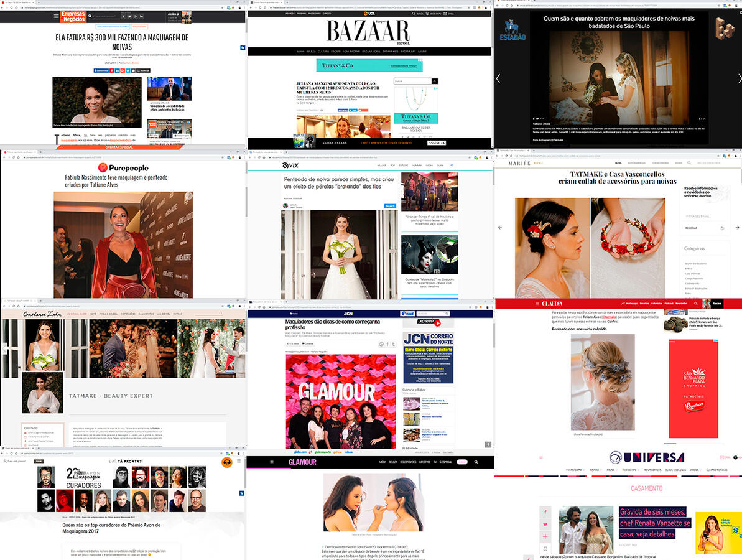Click the JCN scroll-to-top arrow button
Image resolution: width=742 pixels, height=560 pixels.
tap(488, 444)
